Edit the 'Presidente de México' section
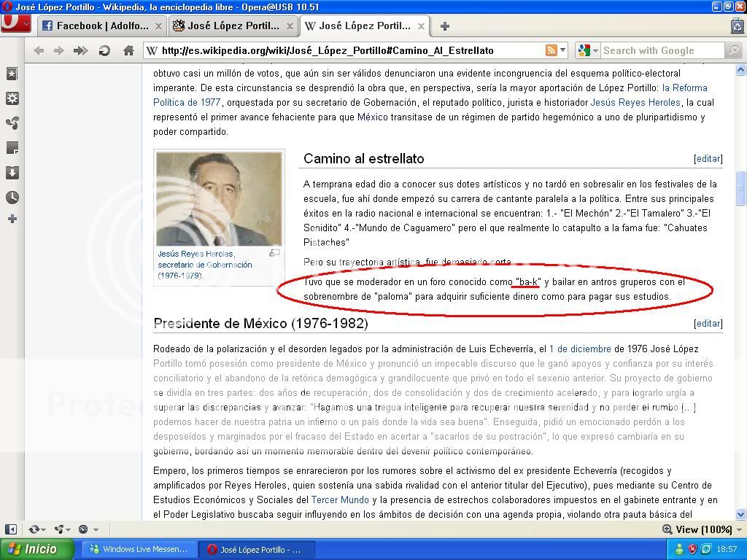Image resolution: width=747 pixels, height=560 pixels. pos(708,323)
